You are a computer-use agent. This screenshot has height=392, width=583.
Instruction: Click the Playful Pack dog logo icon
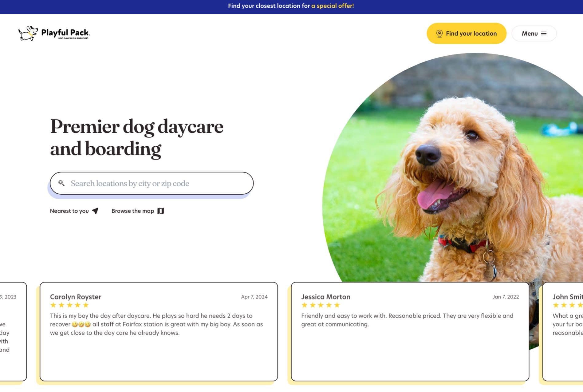28,33
